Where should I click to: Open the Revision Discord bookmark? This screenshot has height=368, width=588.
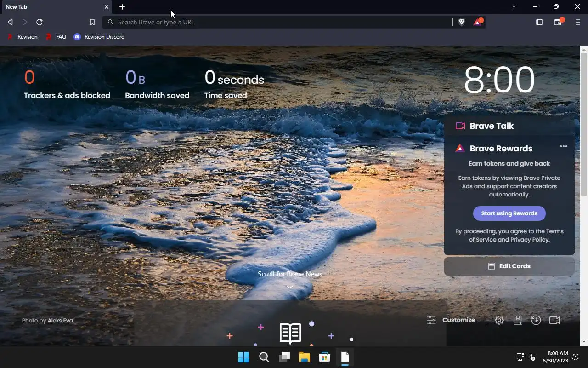99,37
